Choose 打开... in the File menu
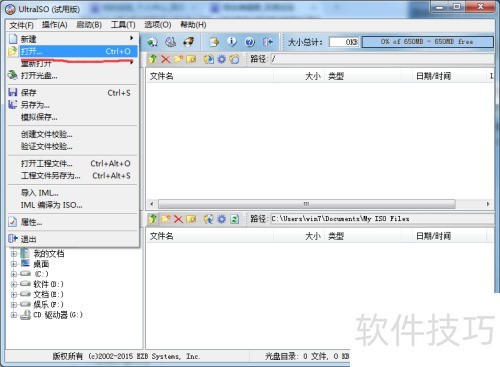Screen dimensions: 500x367 point(73,51)
